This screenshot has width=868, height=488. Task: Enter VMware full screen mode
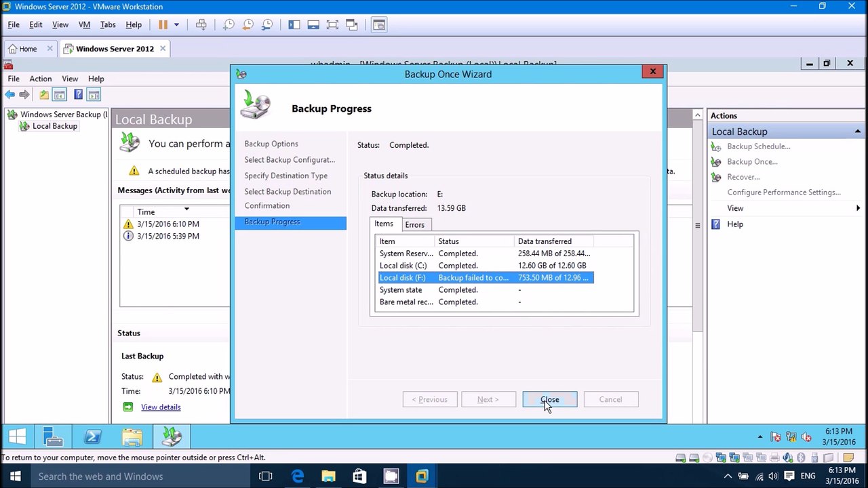pyautogui.click(x=332, y=24)
